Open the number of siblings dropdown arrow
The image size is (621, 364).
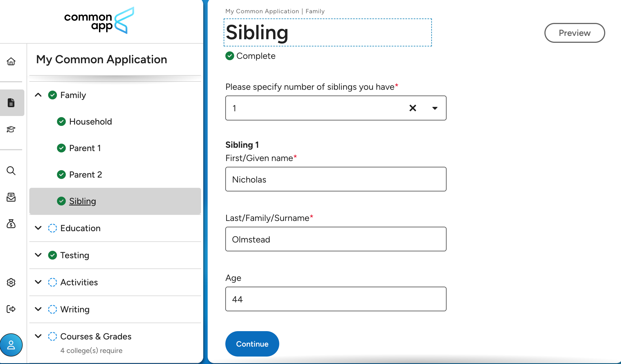[435, 108]
